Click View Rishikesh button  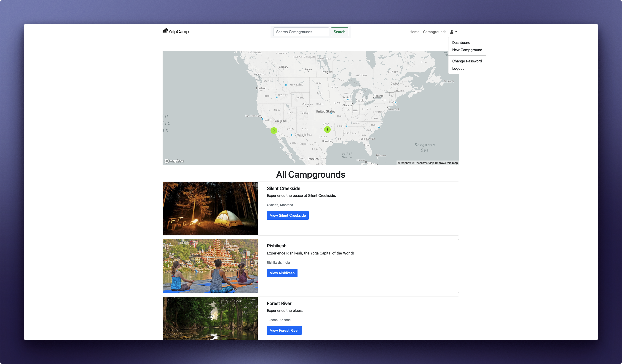pos(282,273)
